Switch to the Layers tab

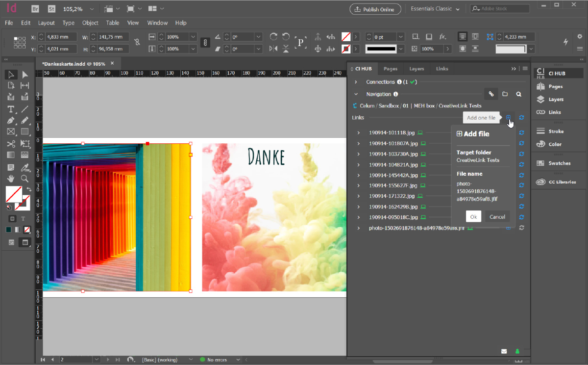click(x=416, y=69)
